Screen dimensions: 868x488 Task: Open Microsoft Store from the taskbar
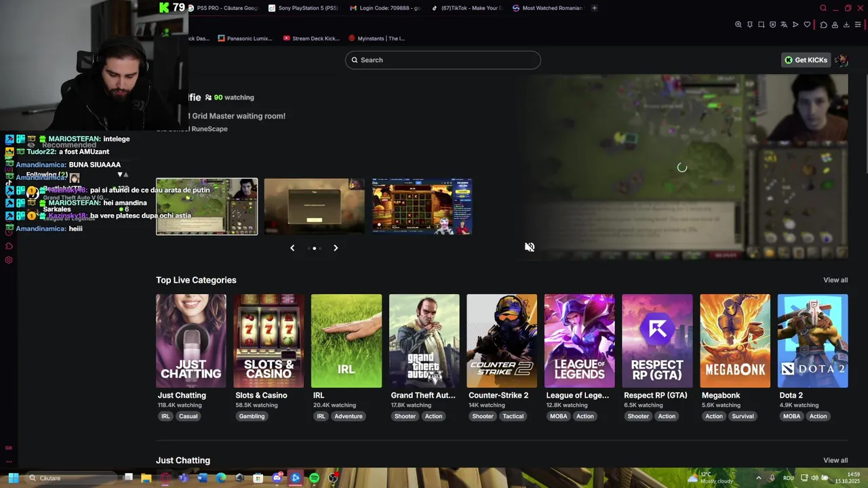(x=258, y=478)
